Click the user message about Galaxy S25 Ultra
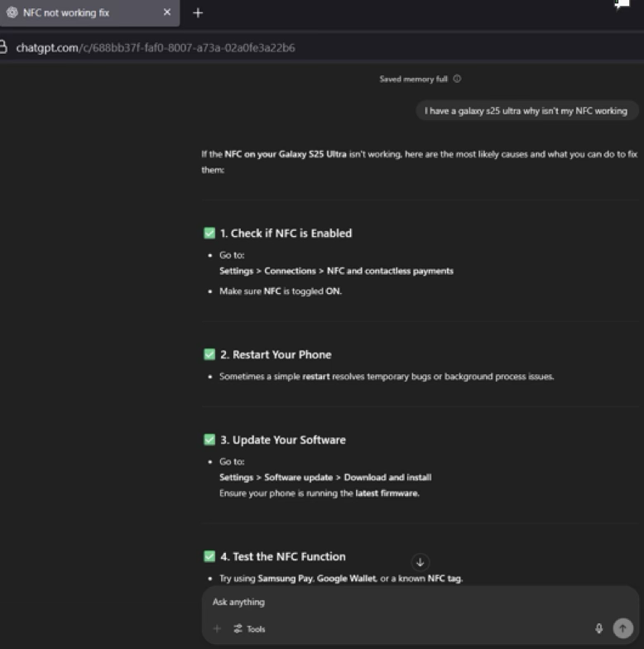The height and width of the screenshot is (649, 644). 526,111
